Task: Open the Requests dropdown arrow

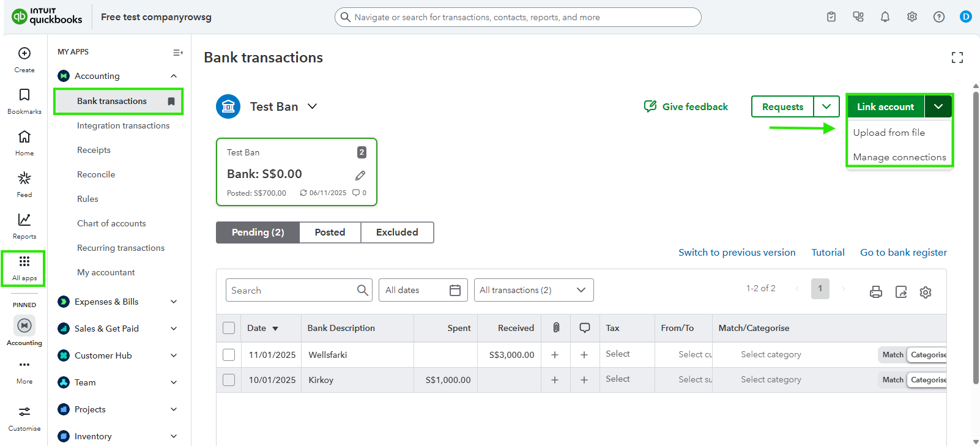Action: point(826,106)
